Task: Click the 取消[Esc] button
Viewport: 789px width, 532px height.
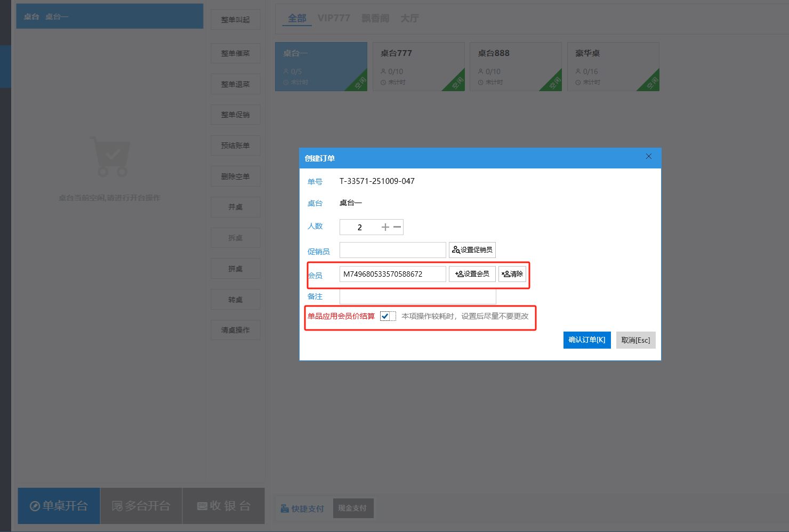Action: coord(635,340)
